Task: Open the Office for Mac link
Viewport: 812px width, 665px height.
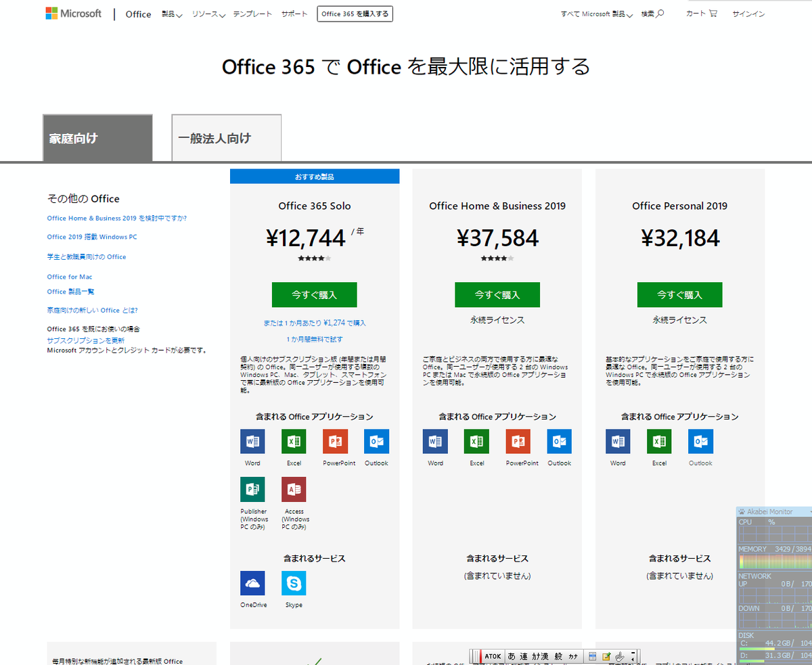Action: pos(70,277)
